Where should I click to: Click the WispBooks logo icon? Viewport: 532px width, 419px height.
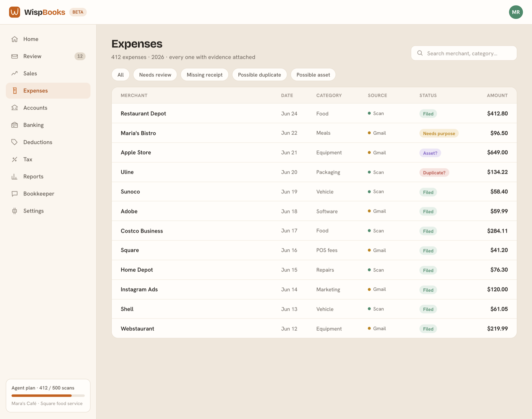click(x=15, y=12)
